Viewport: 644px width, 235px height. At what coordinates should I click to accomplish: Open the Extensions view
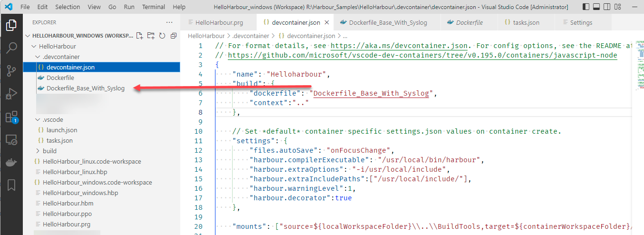[x=11, y=117]
